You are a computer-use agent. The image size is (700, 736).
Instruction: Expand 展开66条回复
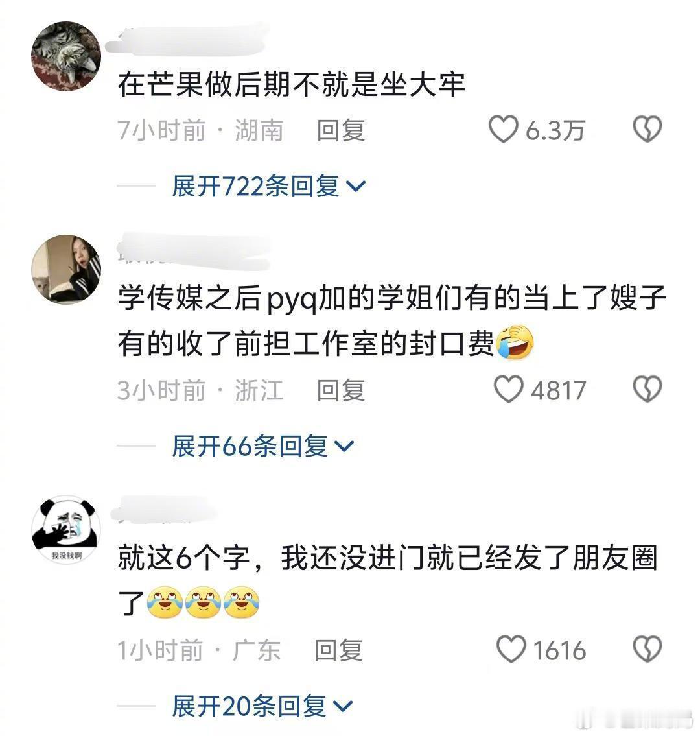coord(262,446)
